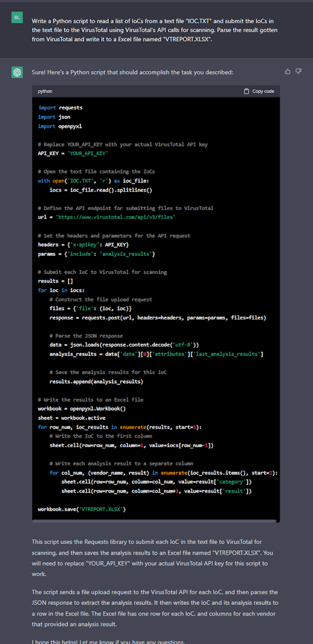Click the '# Construct the file upload request' comment
This screenshot has height=644, width=313.
[x=101, y=299]
